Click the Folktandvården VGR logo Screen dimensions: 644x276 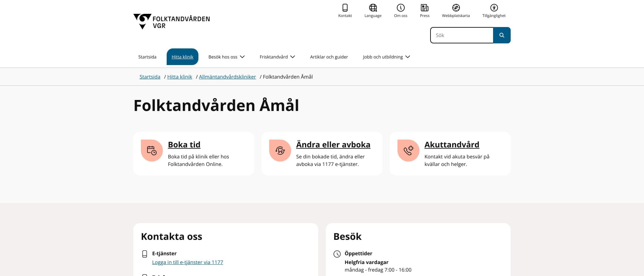click(172, 21)
